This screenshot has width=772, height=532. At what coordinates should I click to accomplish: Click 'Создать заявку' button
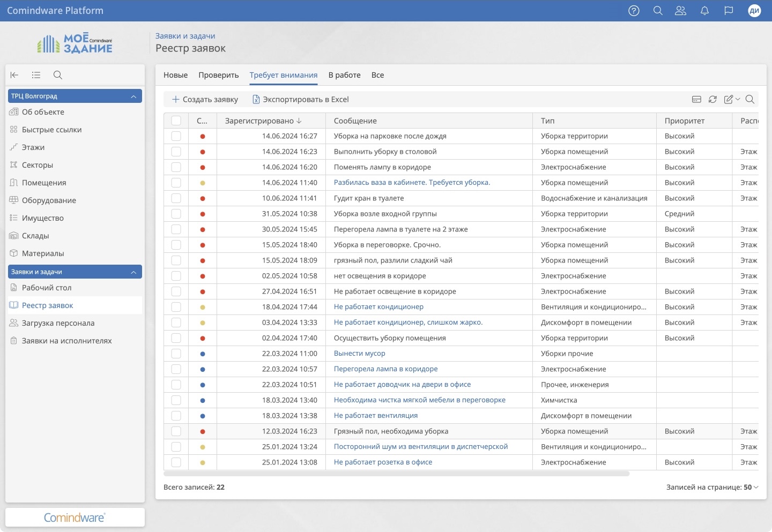pos(205,100)
